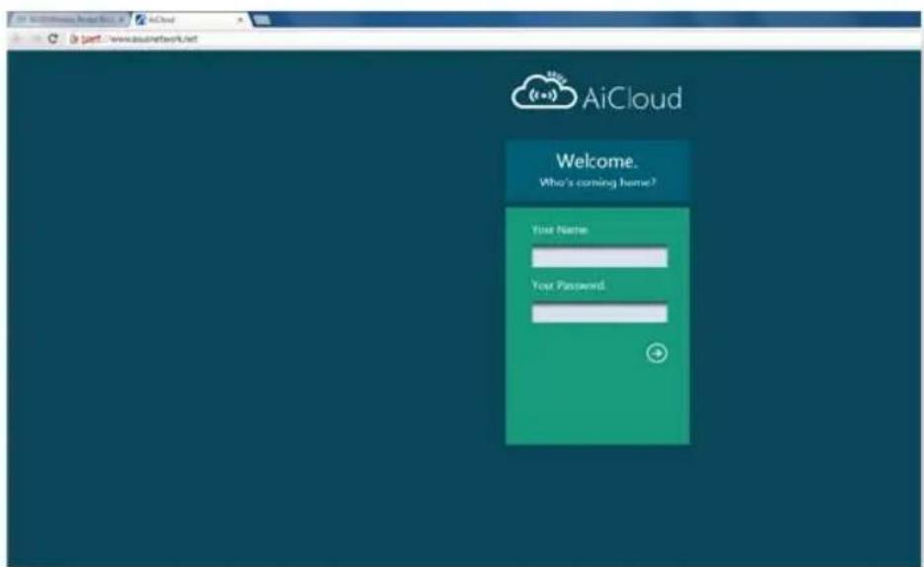The width and height of the screenshot is (924, 567).
Task: Click the 'Who's coming home?' text
Action: 598,183
